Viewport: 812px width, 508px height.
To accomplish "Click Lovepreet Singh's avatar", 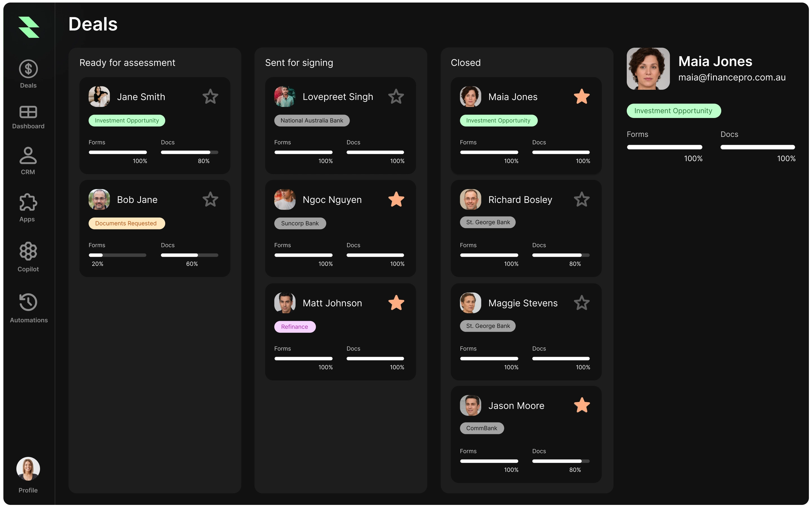I will tap(284, 97).
